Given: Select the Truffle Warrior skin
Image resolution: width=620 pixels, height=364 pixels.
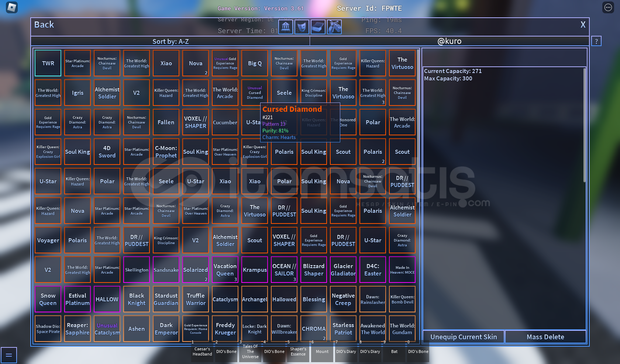Looking at the screenshot, I should pyautogui.click(x=196, y=299).
